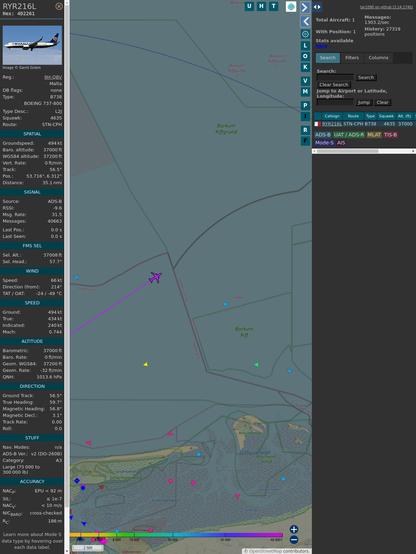Viewport: 416px width, 554px height.
Task: Zoom in with the plus button
Action: point(294,529)
